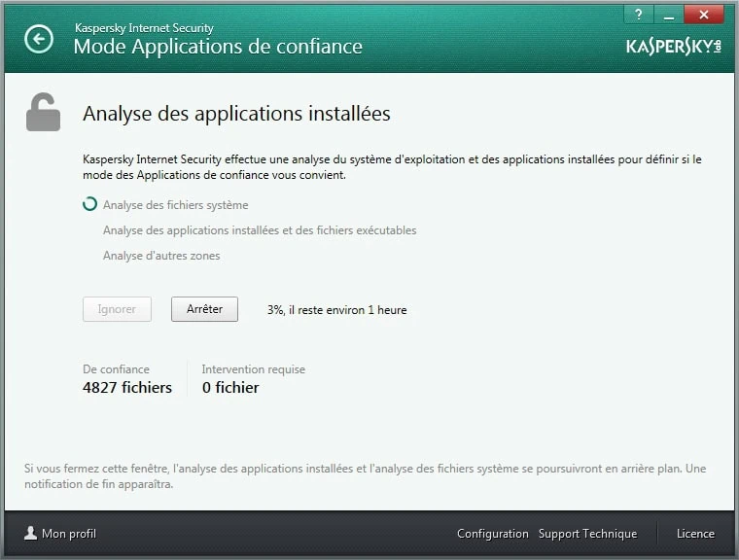Image resolution: width=739 pixels, height=560 pixels.
Task: Select the De confiance 4827 fichiers counter
Action: pyautogui.click(x=127, y=379)
